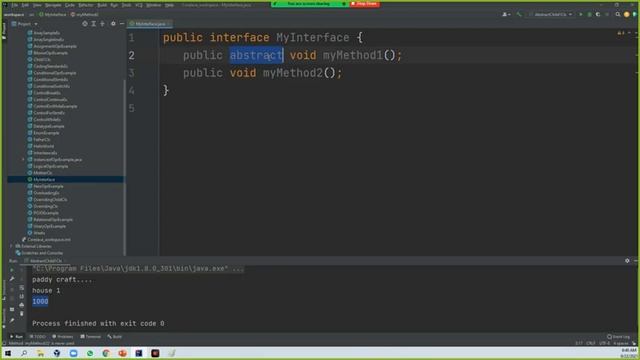640x360 pixels.
Task: Select the Problems tool window tab
Action: click(62, 337)
